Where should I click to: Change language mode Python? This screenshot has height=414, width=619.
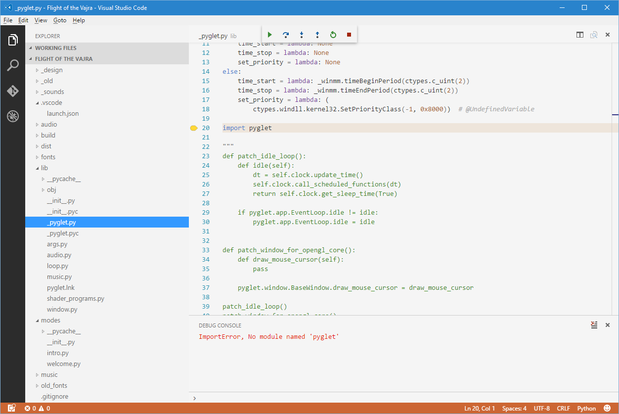click(586, 408)
